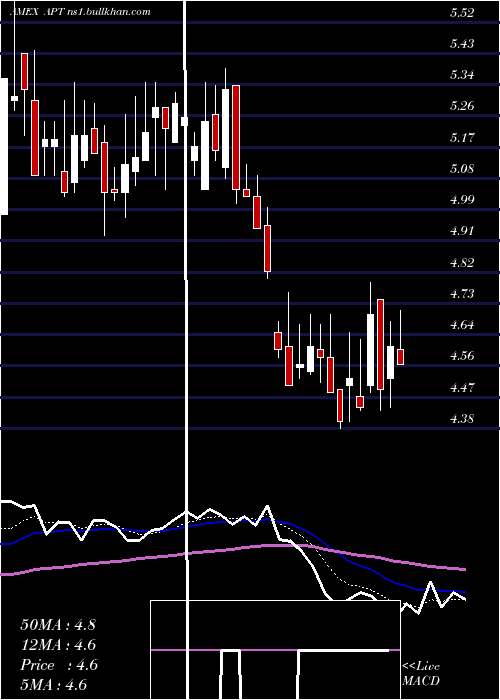This screenshot has height=700, width=500.
Task: Click the 5.08 price axis label
Action: [x=462, y=169]
